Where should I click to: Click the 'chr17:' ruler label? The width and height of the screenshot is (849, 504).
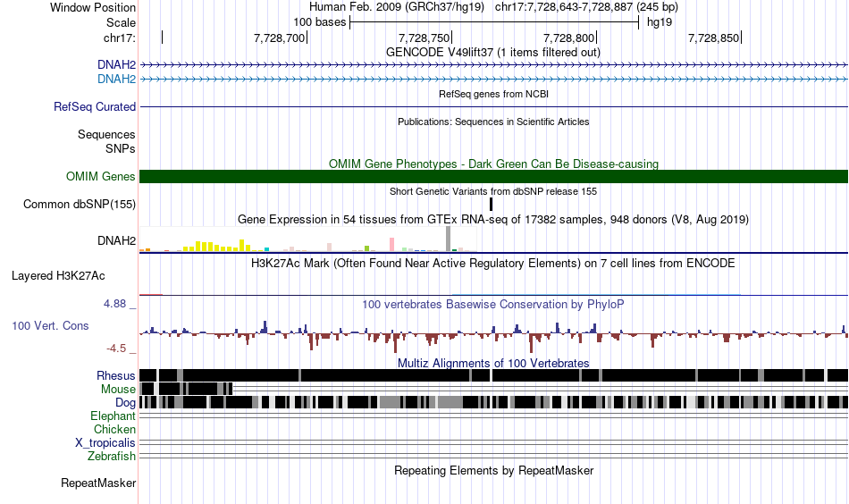point(119,38)
